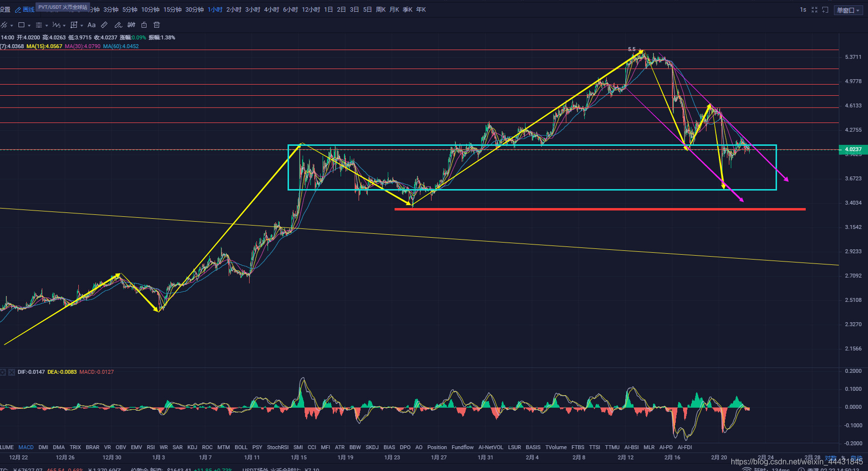868x471 pixels.
Task: Switch indicator to ATR
Action: click(x=340, y=447)
